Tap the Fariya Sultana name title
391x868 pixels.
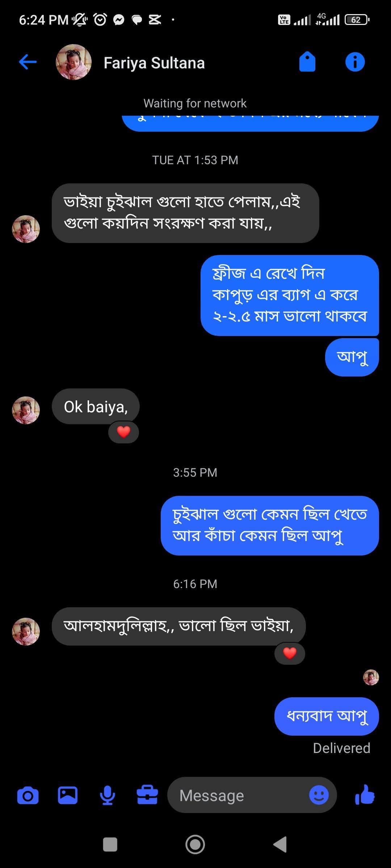[154, 63]
